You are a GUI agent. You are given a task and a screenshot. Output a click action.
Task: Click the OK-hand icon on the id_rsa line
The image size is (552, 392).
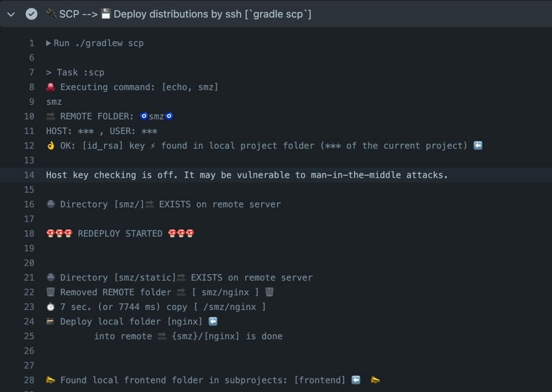(x=50, y=145)
